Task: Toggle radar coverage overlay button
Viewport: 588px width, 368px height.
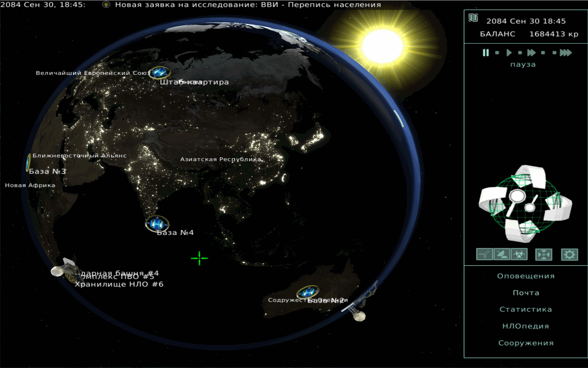Action: tap(502, 254)
